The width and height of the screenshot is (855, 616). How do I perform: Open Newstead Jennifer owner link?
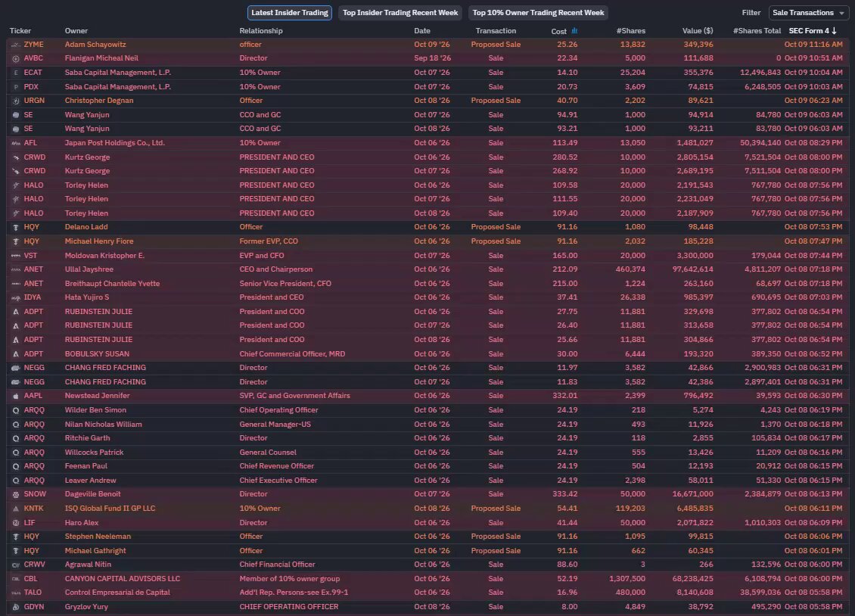97,396
